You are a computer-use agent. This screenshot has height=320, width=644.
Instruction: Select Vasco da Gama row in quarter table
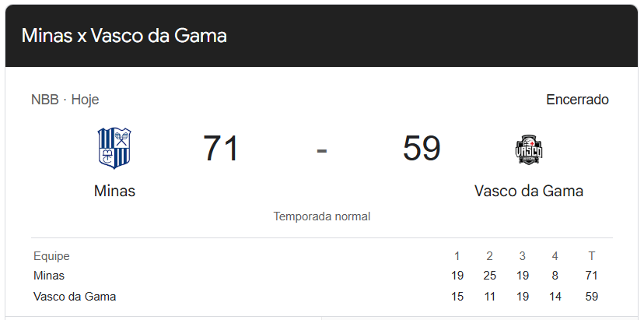[75, 296]
